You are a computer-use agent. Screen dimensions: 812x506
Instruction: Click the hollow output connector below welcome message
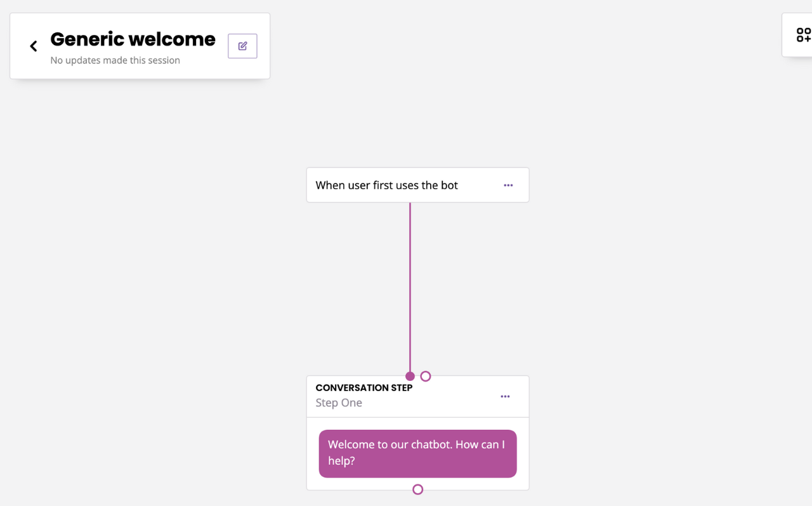tap(417, 489)
